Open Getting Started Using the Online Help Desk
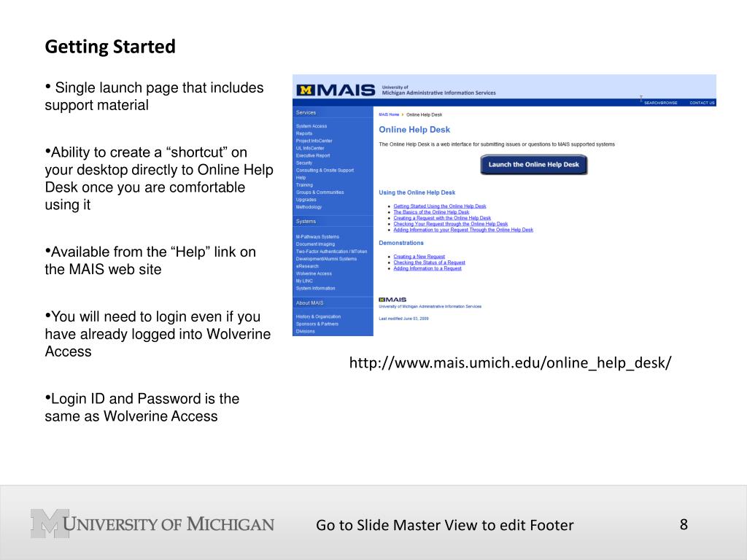The width and height of the screenshot is (747, 560). coord(440,206)
